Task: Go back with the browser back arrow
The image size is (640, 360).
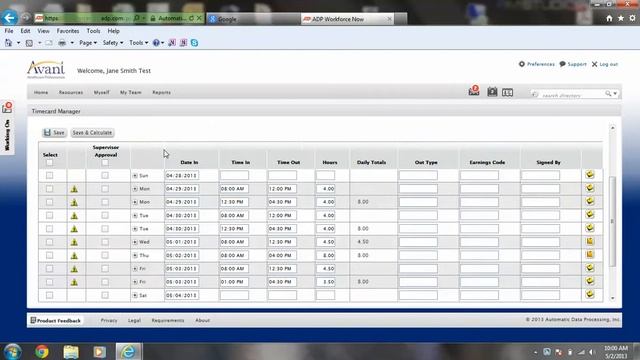Action: coord(9,18)
